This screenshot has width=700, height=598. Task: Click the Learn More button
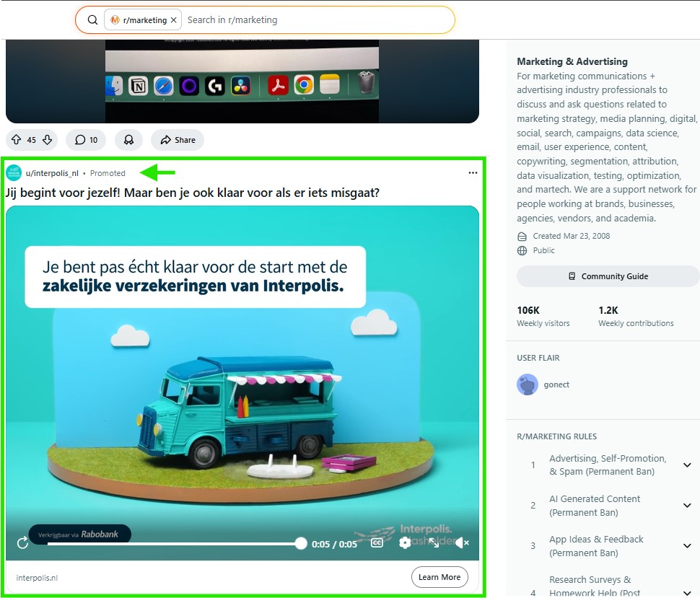pyautogui.click(x=439, y=577)
